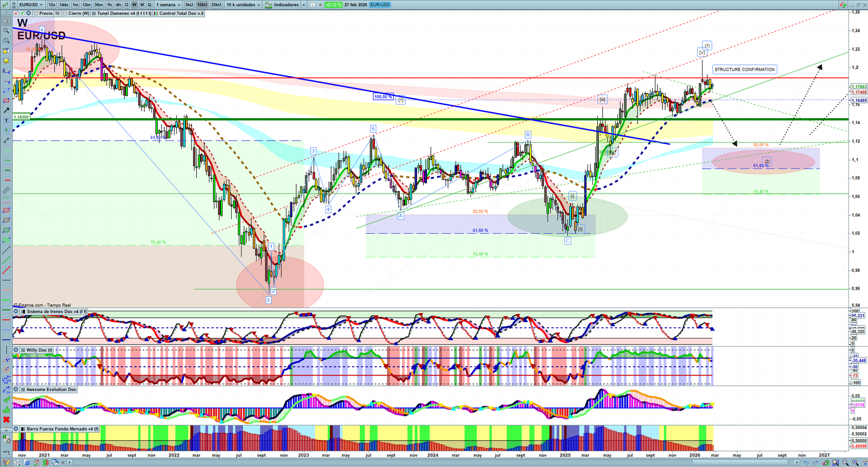Pick the green horizontal line color tool
868x467 pixels.
point(6,300)
